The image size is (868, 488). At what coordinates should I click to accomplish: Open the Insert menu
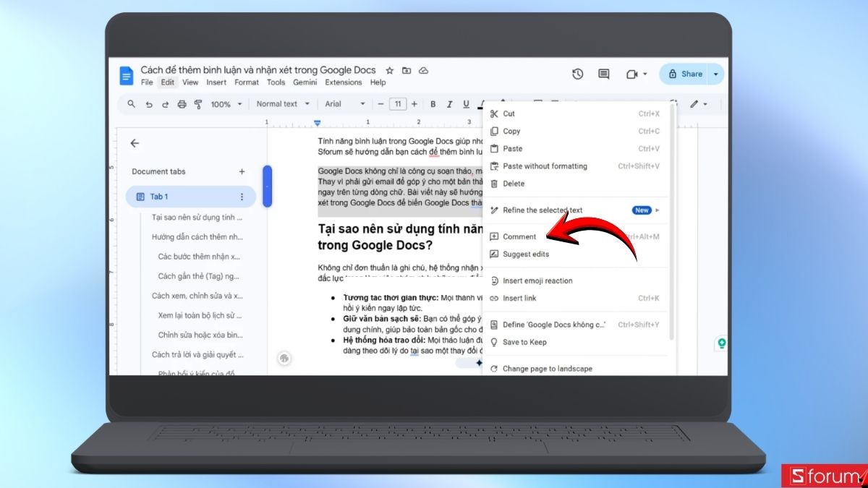tap(216, 82)
